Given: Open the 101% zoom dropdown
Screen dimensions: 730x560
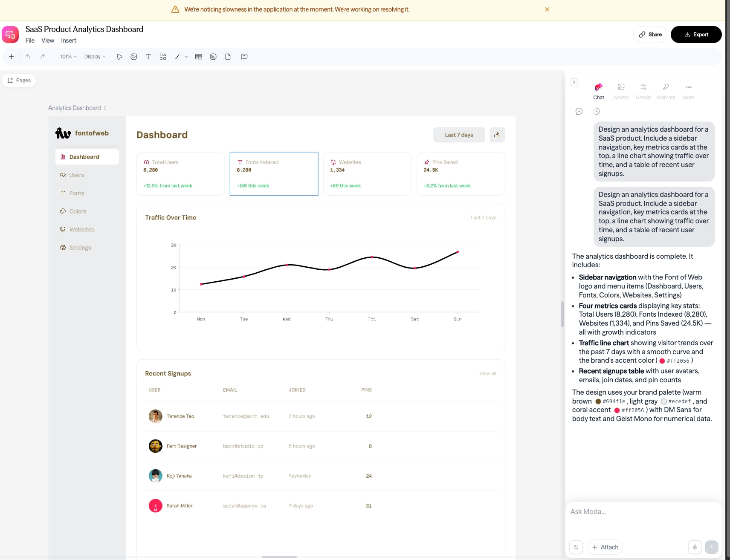Looking at the screenshot, I should click(x=68, y=57).
